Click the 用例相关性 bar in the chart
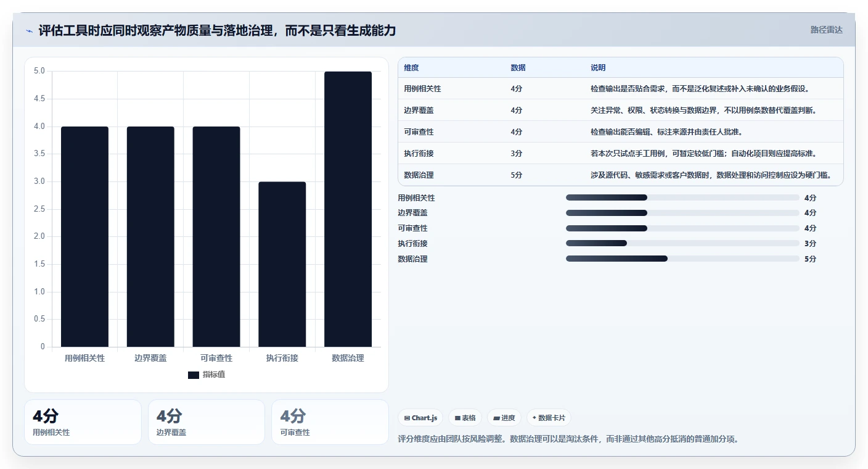The height and width of the screenshot is (469, 868). click(x=84, y=236)
